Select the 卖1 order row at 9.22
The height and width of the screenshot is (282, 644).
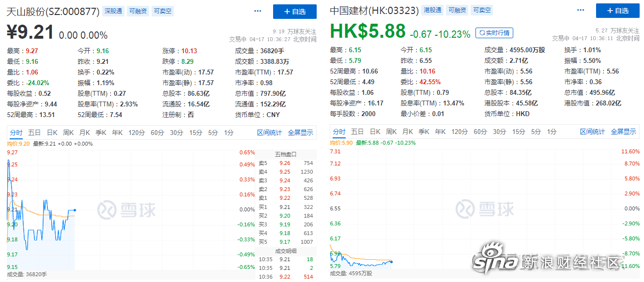pos(286,198)
